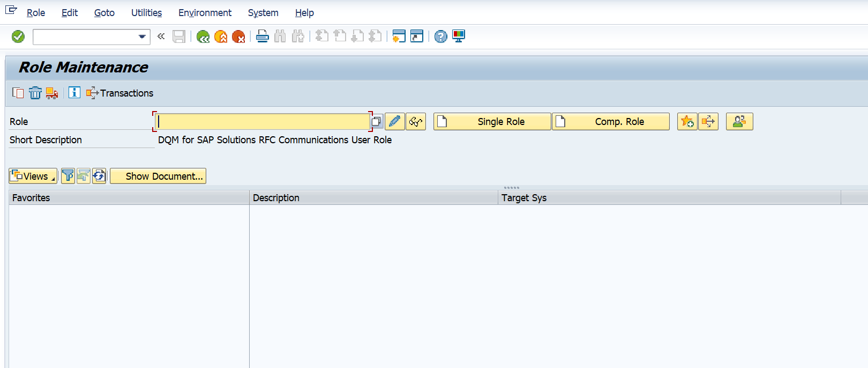
Task: Click the pencil Change role icon
Action: pos(395,122)
